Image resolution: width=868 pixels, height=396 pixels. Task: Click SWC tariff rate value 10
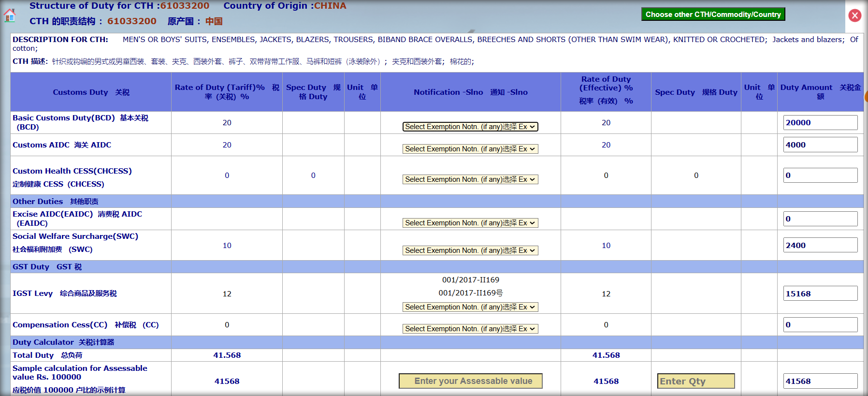point(227,245)
